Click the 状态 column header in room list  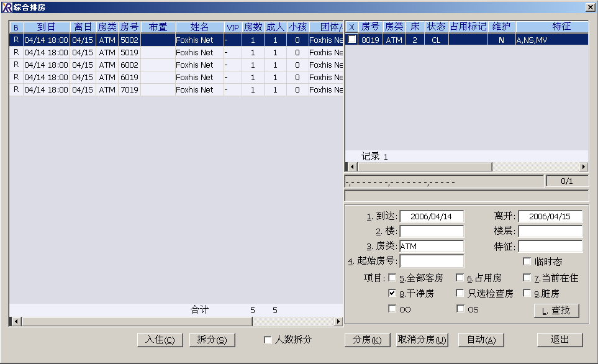coord(436,27)
